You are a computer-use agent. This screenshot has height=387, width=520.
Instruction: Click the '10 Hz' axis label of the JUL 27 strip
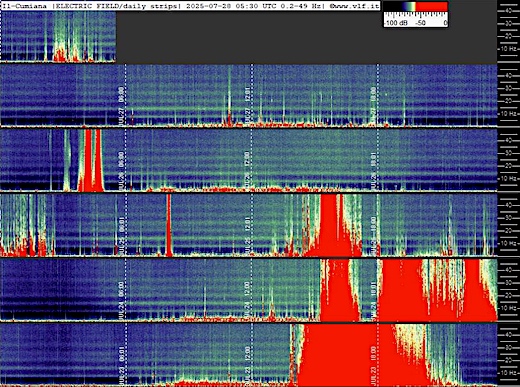[x=509, y=114]
